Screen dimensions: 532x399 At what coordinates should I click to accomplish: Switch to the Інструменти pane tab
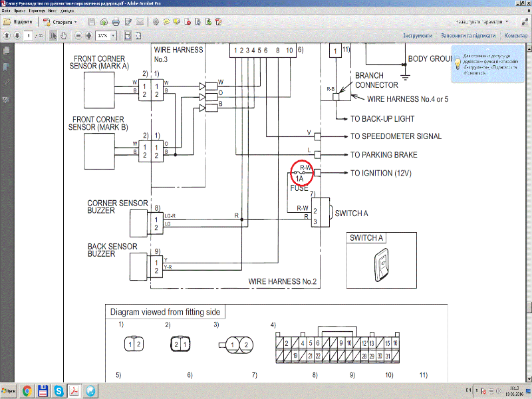[417, 35]
